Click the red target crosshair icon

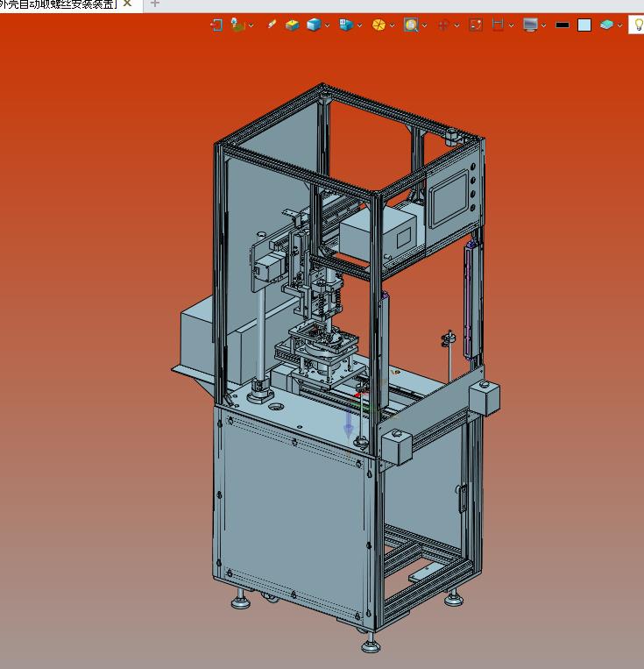click(x=443, y=25)
